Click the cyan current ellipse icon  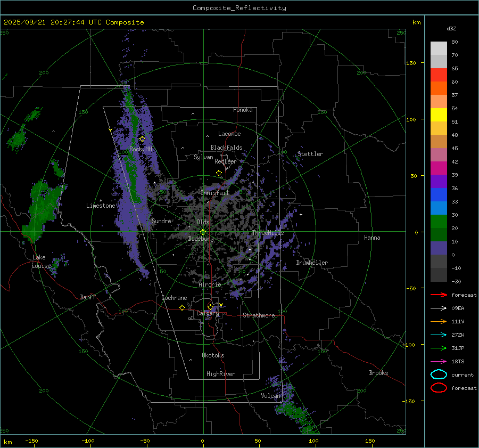(x=439, y=374)
